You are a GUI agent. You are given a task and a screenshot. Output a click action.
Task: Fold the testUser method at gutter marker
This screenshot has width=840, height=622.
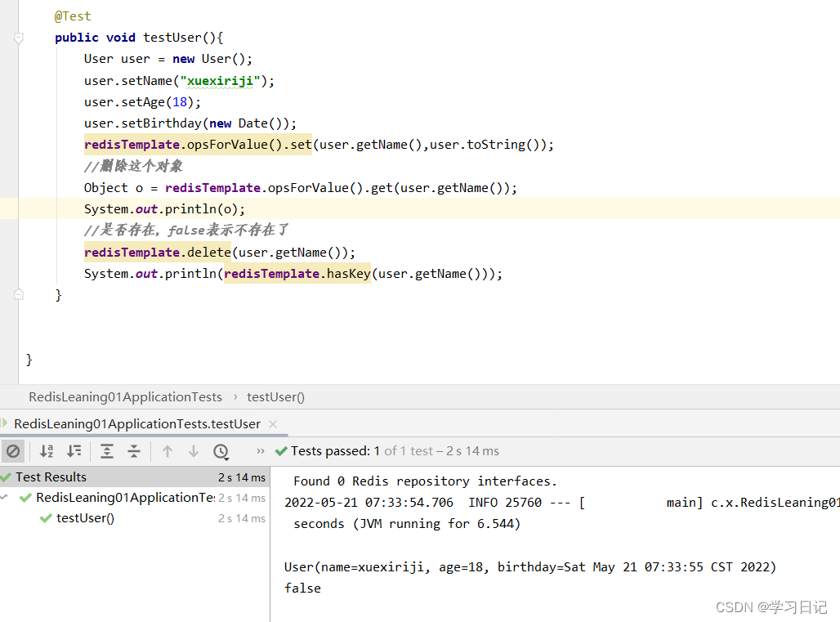[18, 38]
